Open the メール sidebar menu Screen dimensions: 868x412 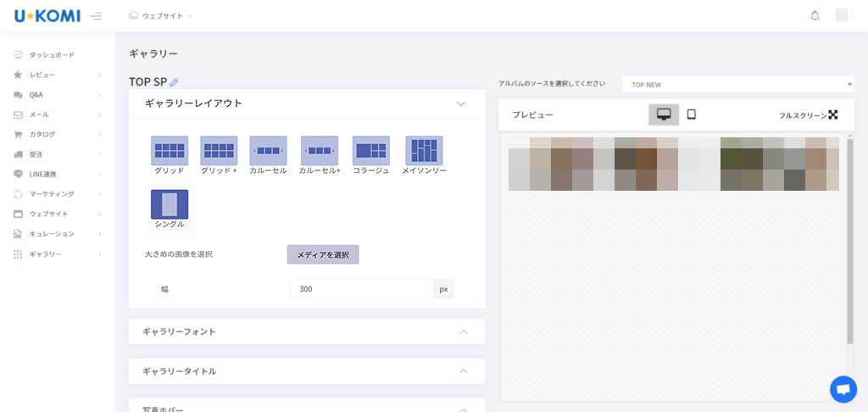(x=58, y=114)
